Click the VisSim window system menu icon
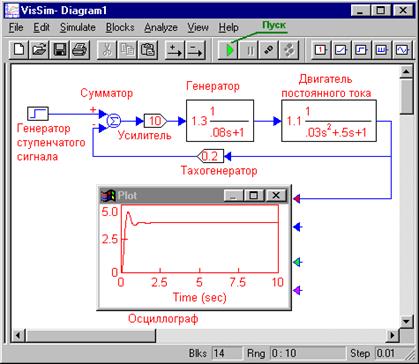The image size is (419, 364). point(11,10)
